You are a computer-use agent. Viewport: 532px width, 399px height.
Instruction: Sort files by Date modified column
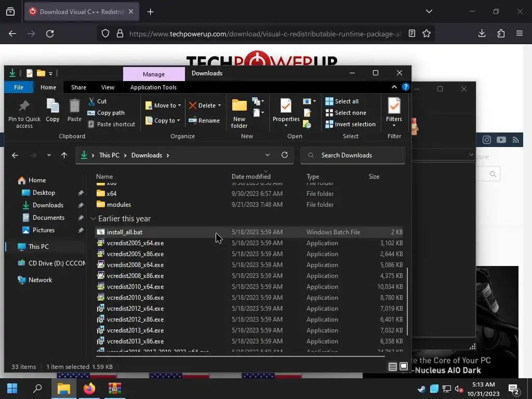click(251, 177)
